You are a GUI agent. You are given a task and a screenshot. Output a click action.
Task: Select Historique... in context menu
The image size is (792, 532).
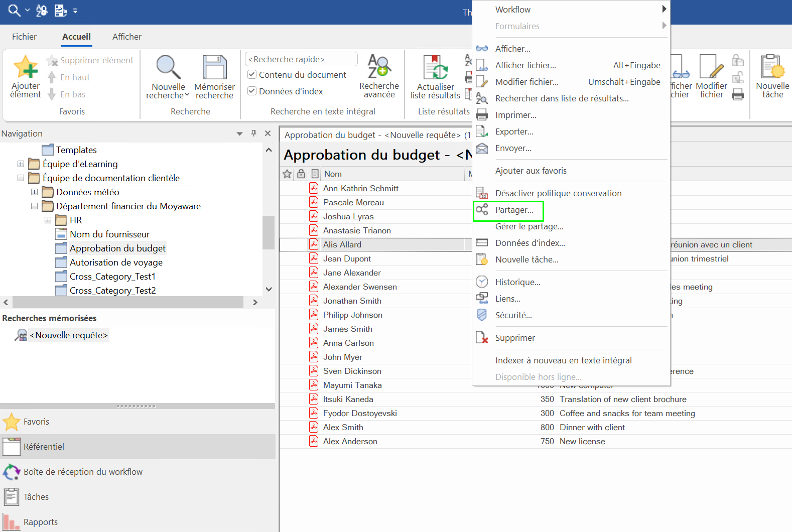pos(518,282)
